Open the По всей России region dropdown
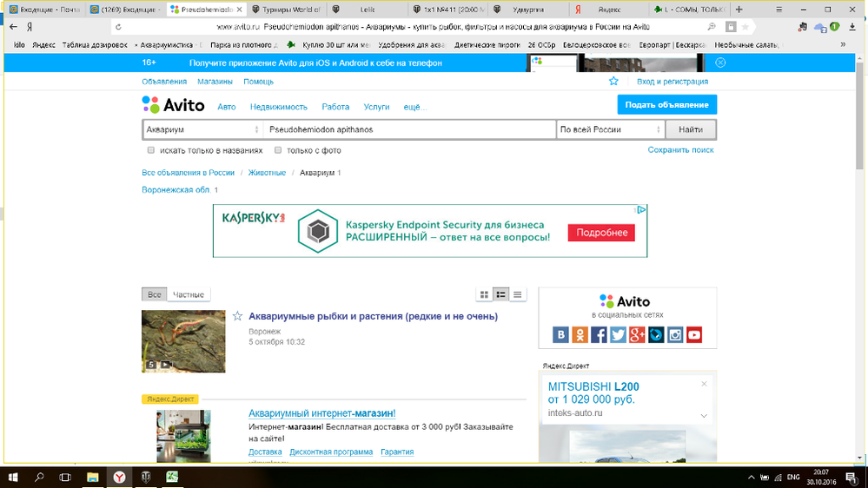868x488 pixels. [x=610, y=129]
